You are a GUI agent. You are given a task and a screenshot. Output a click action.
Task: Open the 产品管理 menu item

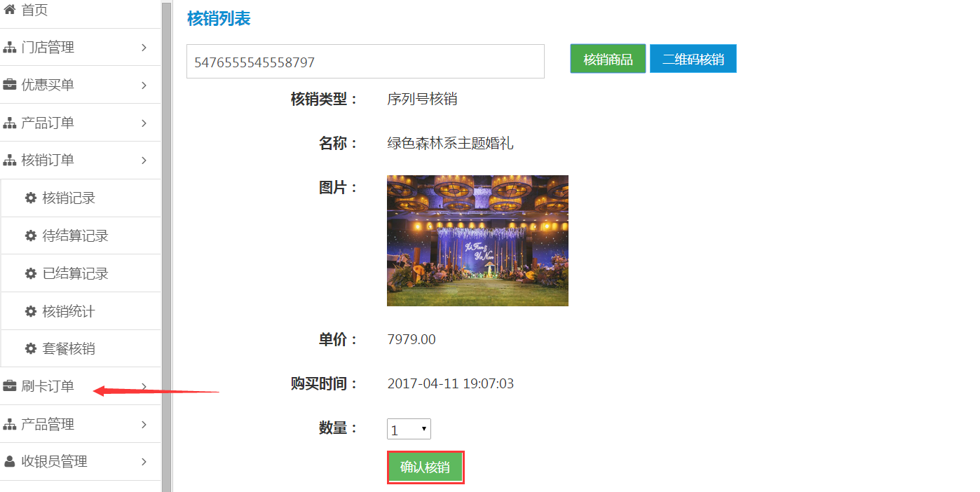48,424
